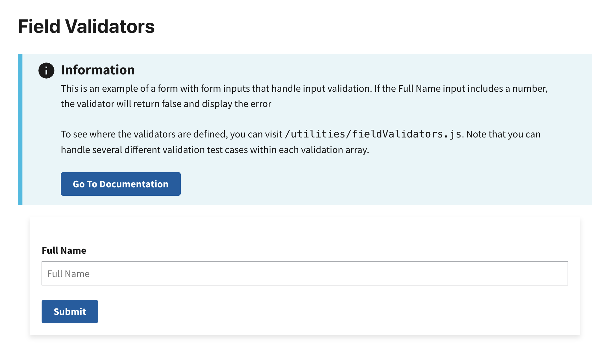Click the sentence mentioning validation arrays

pyautogui.click(x=215, y=149)
